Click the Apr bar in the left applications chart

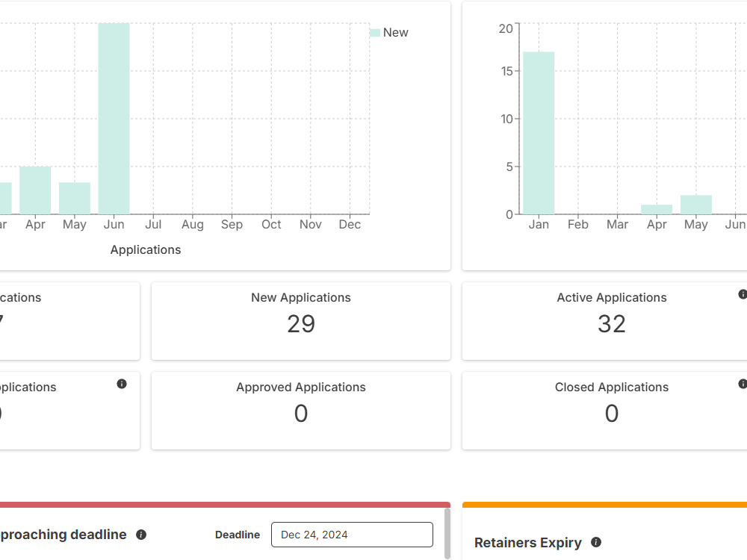[x=35, y=190]
